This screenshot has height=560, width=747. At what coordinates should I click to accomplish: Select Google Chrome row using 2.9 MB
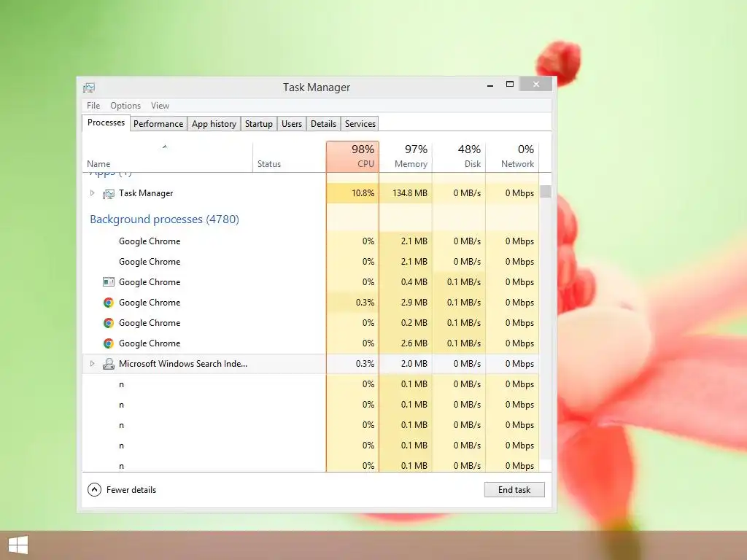pyautogui.click(x=311, y=303)
